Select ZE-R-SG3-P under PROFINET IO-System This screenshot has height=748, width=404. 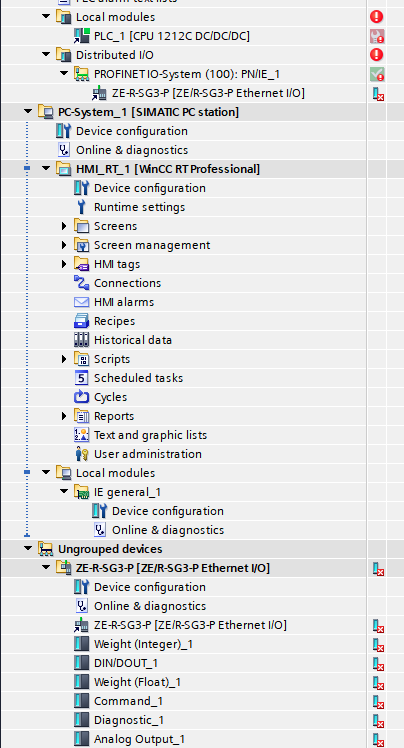(x=208, y=93)
